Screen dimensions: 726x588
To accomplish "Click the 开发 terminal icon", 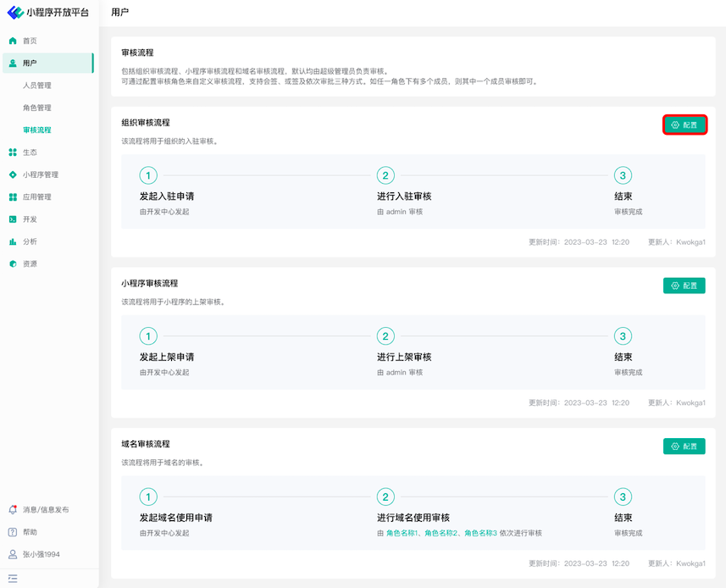I will click(x=13, y=219).
